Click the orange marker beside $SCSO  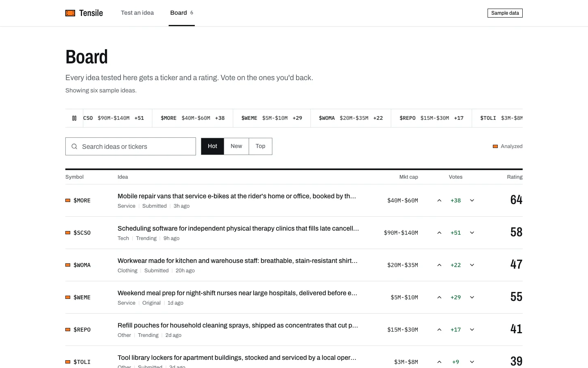pyautogui.click(x=68, y=233)
